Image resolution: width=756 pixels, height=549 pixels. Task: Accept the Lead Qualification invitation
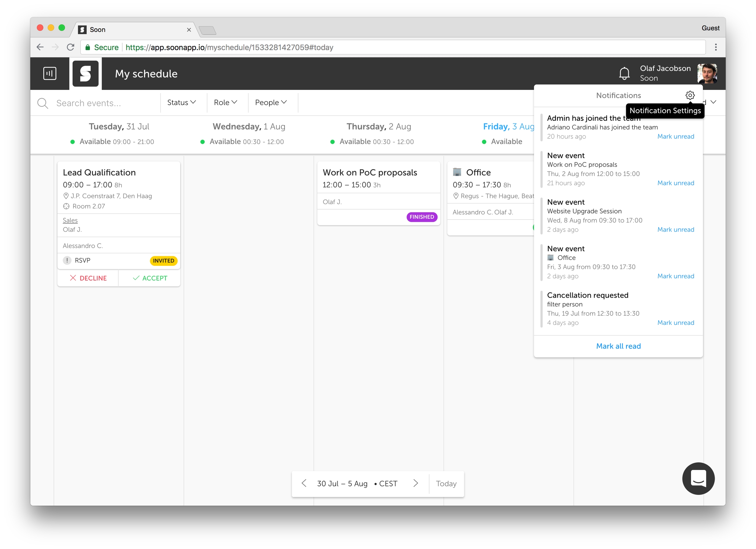150,278
